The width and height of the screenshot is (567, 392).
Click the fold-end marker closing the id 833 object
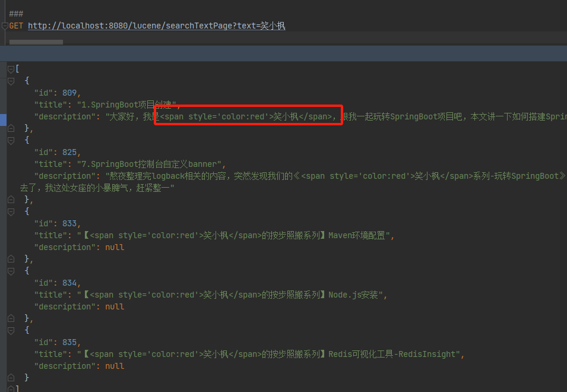[11, 258]
